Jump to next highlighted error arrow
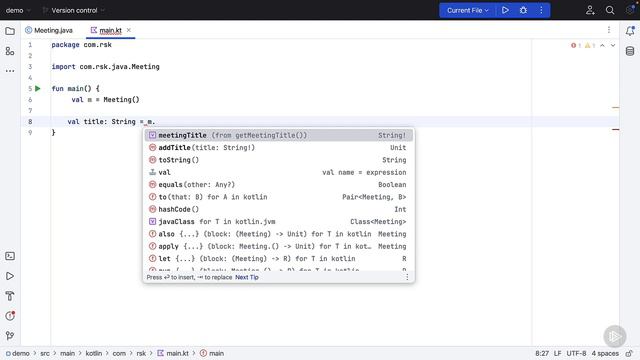This screenshot has width=640, height=360. pyautogui.click(x=613, y=45)
